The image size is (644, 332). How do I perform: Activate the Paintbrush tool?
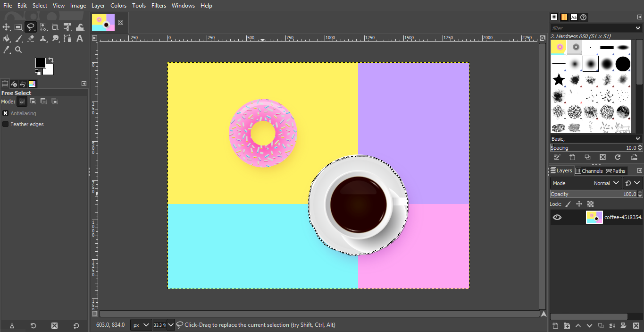(19, 38)
